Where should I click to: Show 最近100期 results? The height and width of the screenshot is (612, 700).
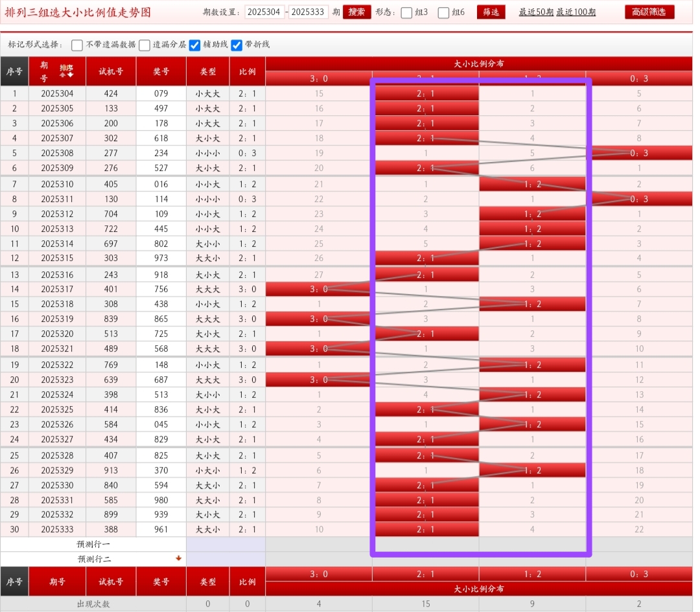pos(576,12)
